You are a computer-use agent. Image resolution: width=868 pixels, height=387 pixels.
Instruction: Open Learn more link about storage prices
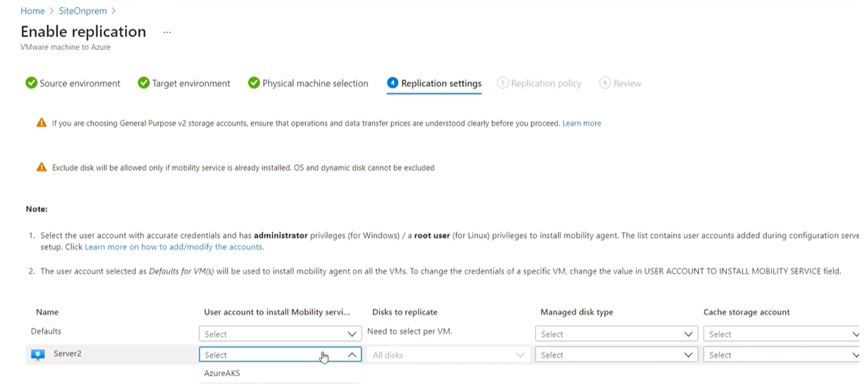pyautogui.click(x=582, y=123)
